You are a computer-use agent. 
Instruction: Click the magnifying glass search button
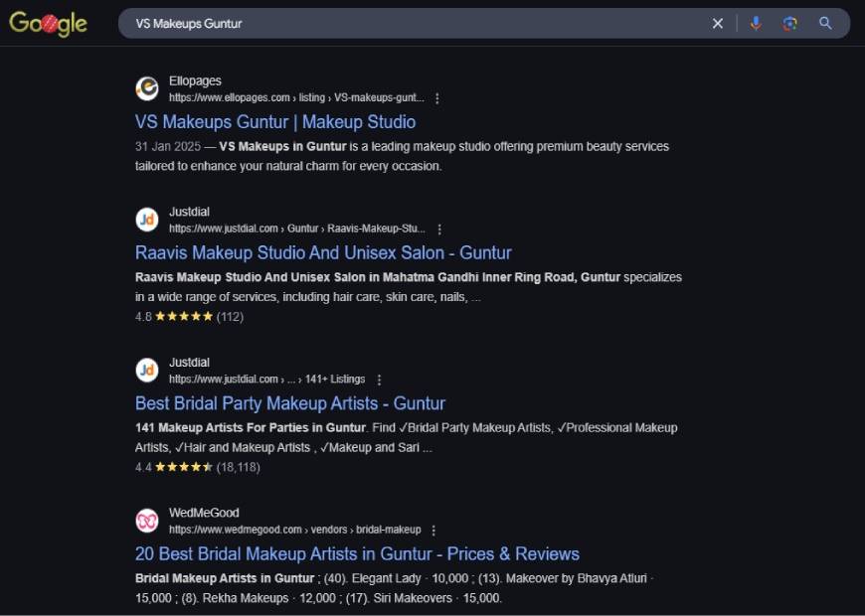click(x=825, y=23)
